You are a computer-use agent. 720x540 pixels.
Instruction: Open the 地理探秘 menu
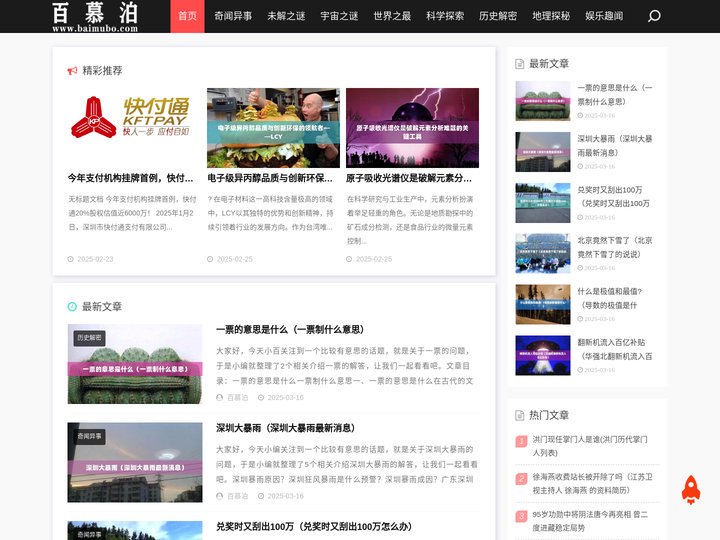coord(551,16)
